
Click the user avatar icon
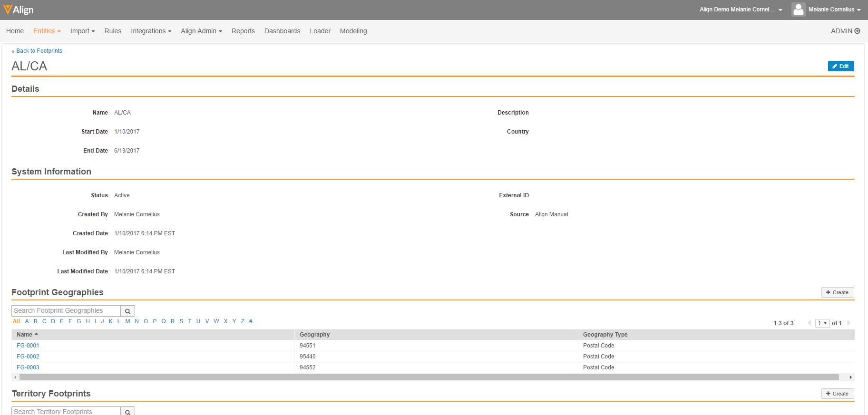point(798,10)
